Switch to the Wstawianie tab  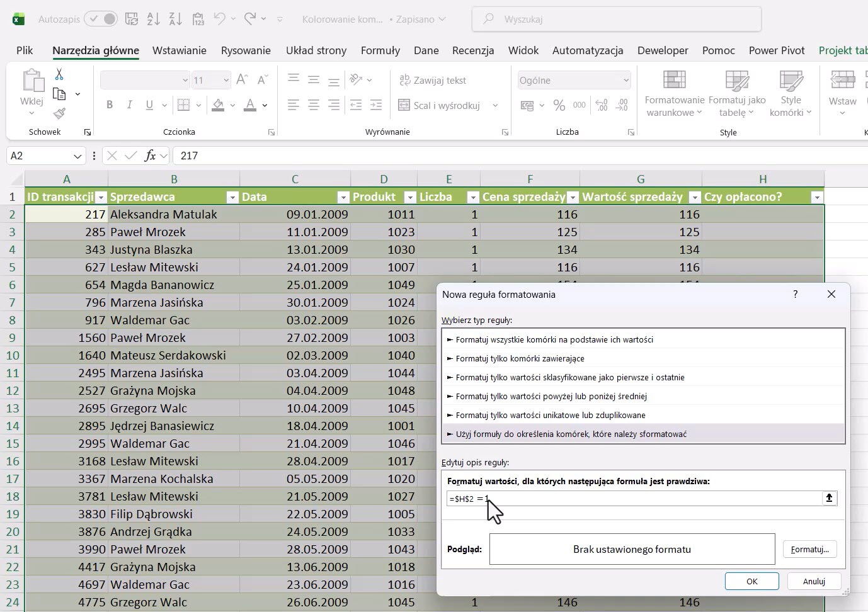point(180,50)
